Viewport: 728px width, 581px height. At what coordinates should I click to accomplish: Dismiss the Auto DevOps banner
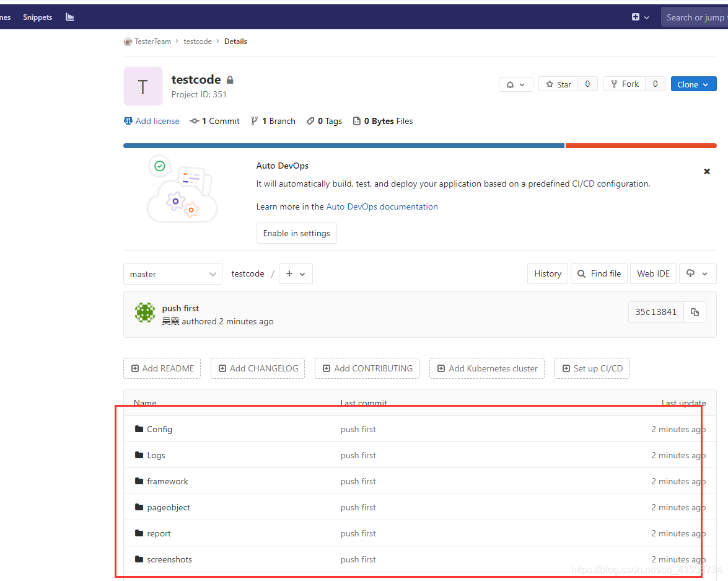coord(707,172)
